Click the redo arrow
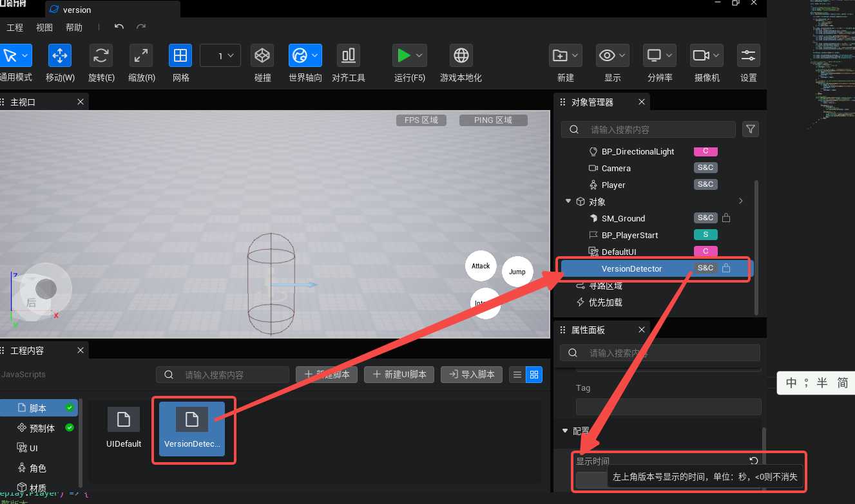855x504 pixels. pos(141,27)
